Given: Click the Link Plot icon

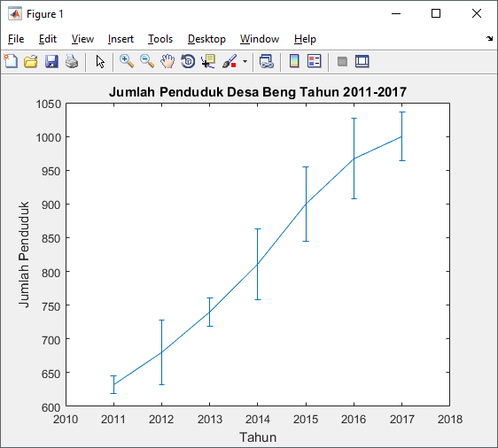Looking at the screenshot, I should click(x=267, y=61).
